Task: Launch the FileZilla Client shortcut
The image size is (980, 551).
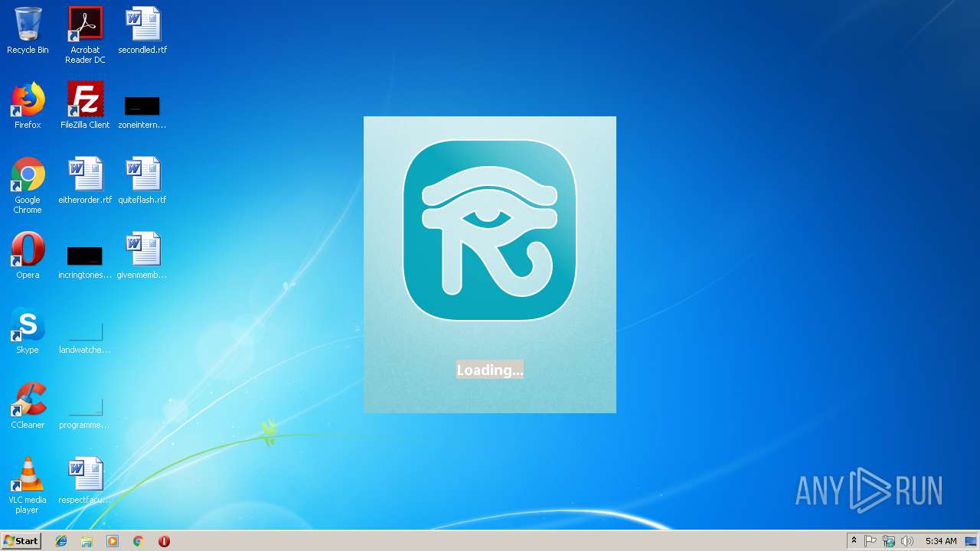Action: click(x=85, y=106)
